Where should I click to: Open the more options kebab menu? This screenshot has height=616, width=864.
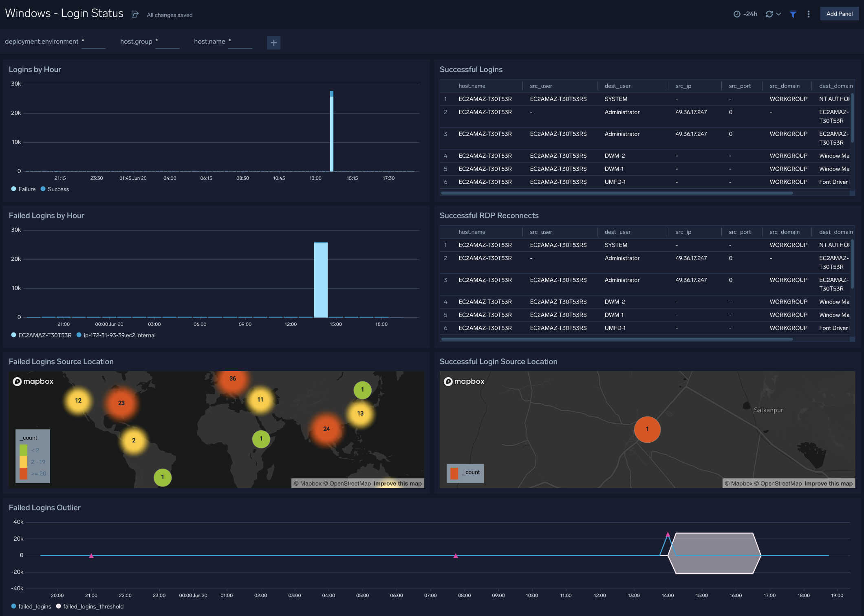[x=809, y=14]
